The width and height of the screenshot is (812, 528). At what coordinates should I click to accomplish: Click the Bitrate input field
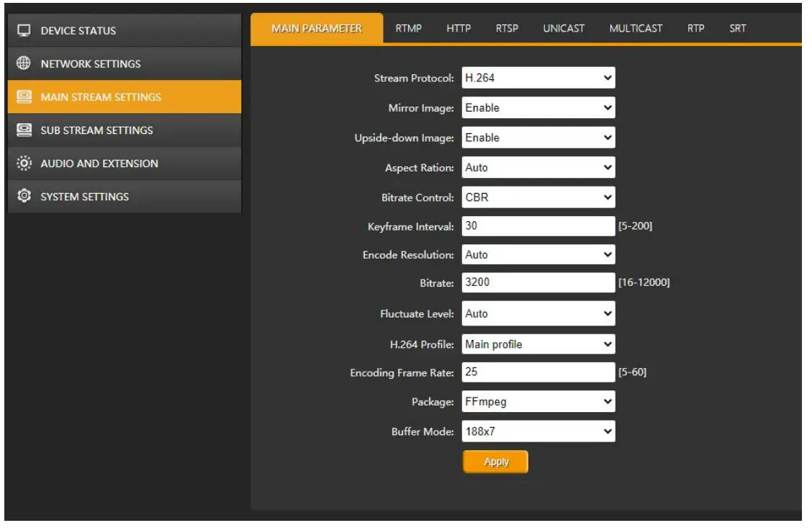coord(538,282)
